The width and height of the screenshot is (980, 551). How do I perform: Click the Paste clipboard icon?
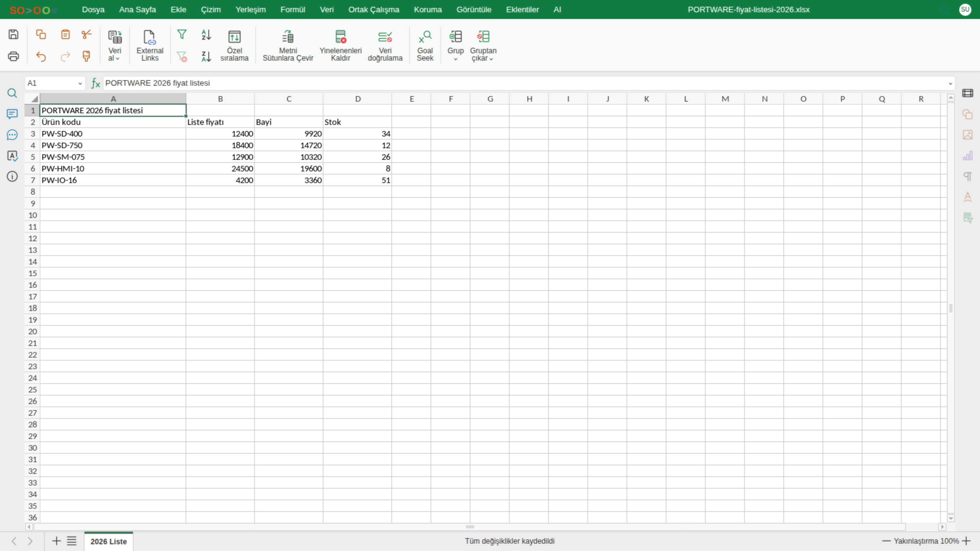pos(66,34)
